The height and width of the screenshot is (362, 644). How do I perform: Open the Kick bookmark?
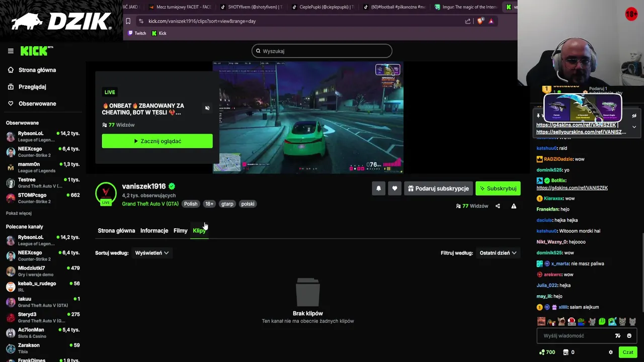(159, 33)
